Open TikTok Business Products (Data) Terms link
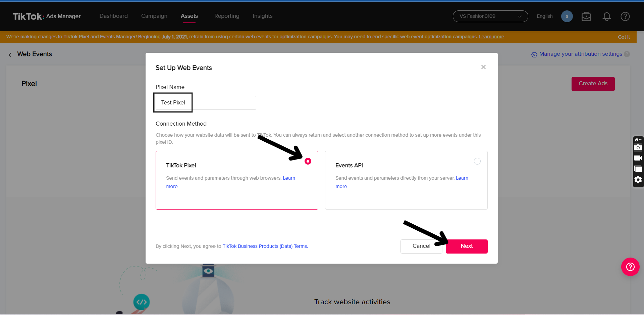644x315 pixels. point(265,246)
